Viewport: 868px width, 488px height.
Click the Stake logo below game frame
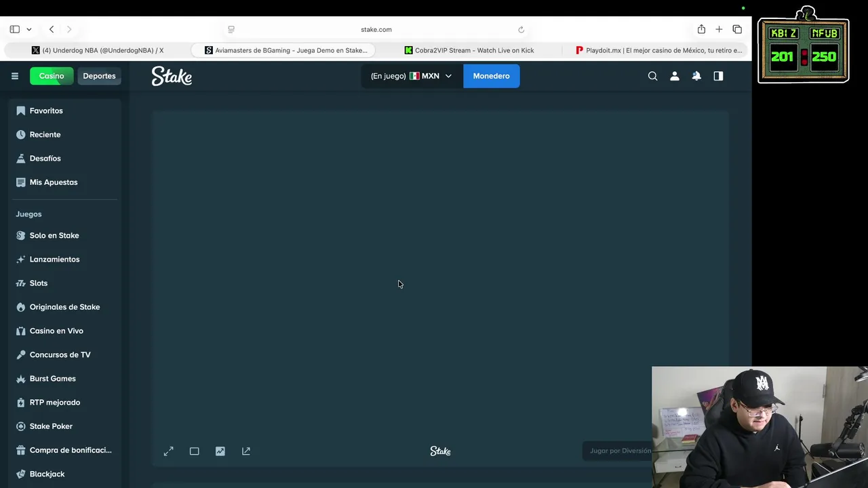[x=440, y=451]
